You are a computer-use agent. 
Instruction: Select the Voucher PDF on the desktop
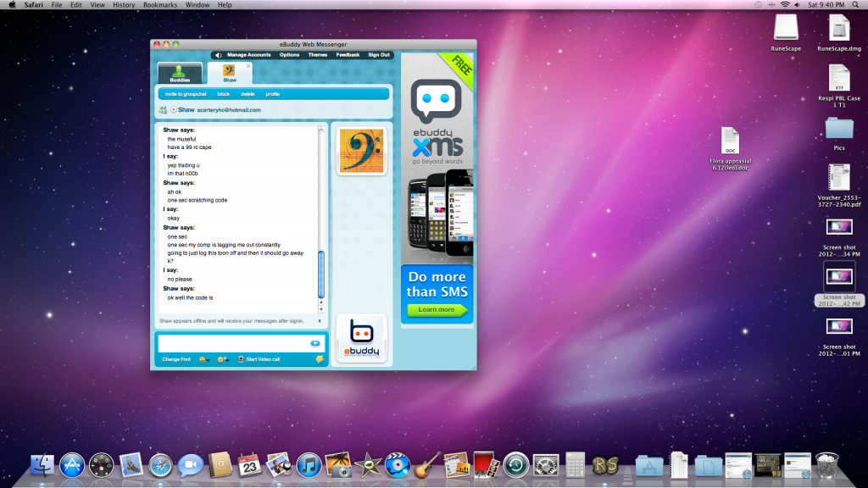click(839, 186)
